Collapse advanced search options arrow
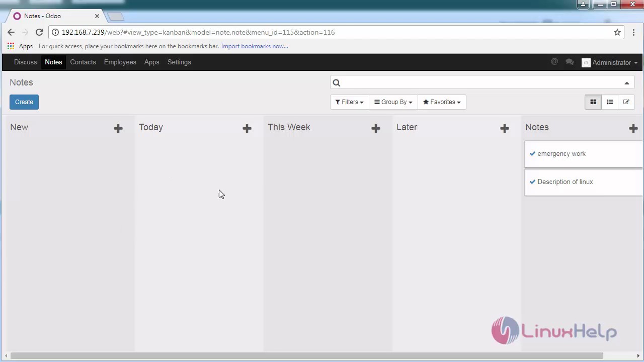Screen dimensions: 644x362 tap(626, 83)
